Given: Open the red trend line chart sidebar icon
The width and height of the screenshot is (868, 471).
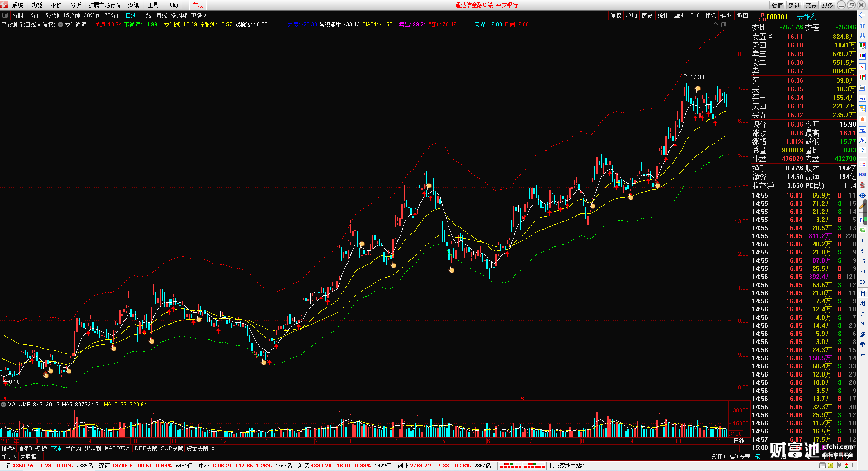Looking at the screenshot, I should [x=863, y=67].
